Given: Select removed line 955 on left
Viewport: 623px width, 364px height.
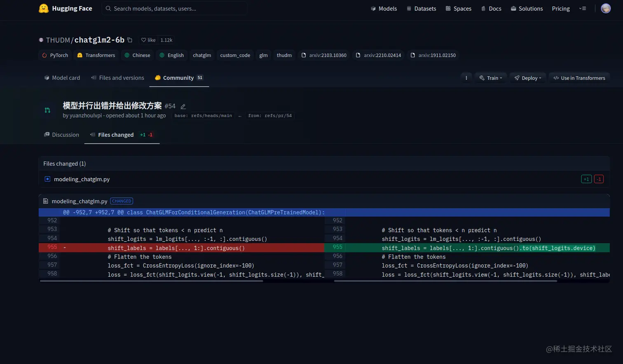Looking at the screenshot, I should pos(181,248).
